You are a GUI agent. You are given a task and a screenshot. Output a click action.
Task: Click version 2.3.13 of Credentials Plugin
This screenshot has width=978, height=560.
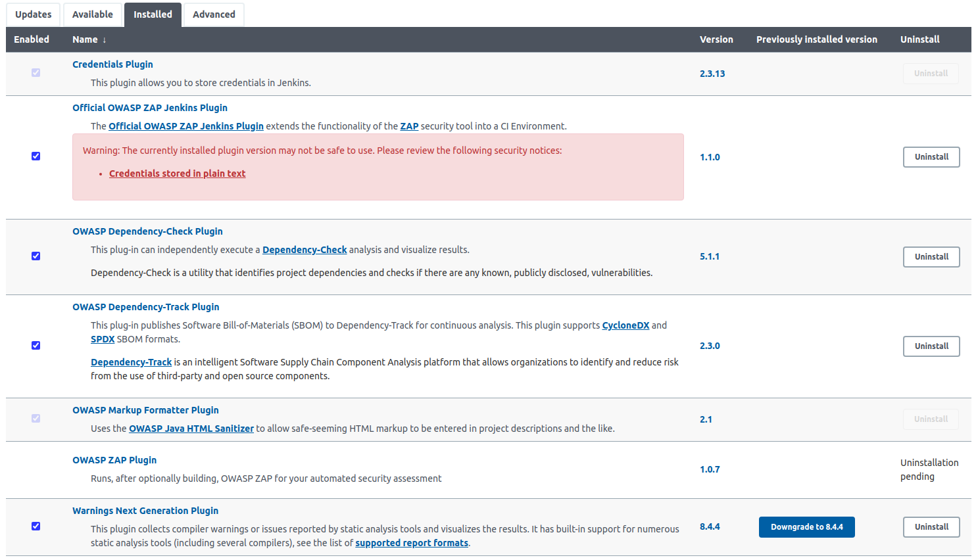[x=712, y=74]
